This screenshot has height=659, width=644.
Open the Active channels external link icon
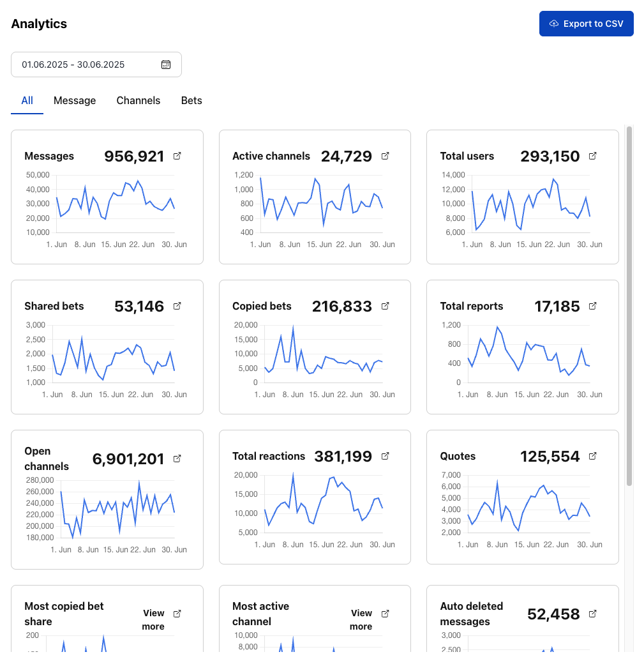pos(385,155)
